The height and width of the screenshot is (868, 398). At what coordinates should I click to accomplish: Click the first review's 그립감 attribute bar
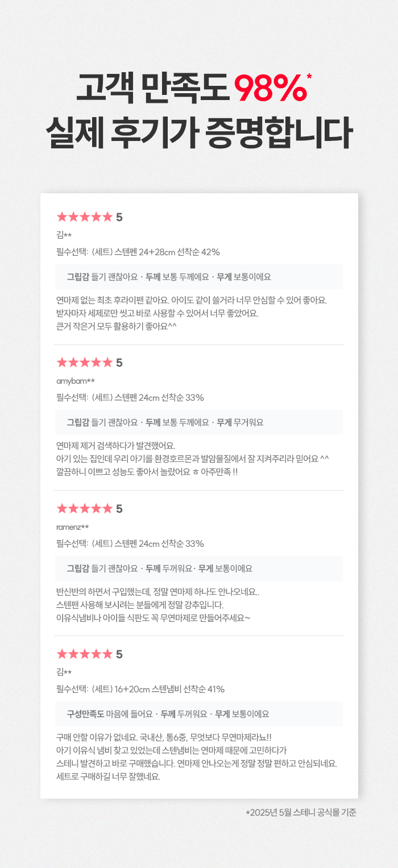point(199,277)
